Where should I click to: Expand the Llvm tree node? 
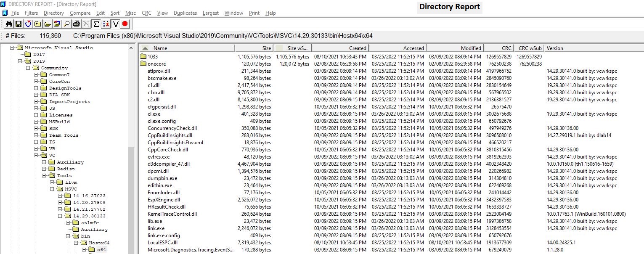52,183
